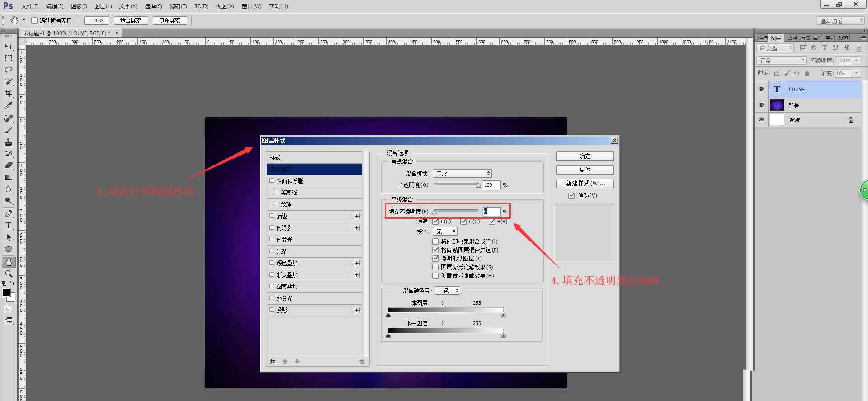Select the Pen tool
This screenshot has width=868, height=401.
(x=9, y=214)
